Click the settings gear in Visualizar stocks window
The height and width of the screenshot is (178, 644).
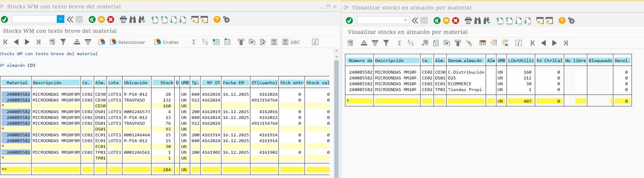coord(571,21)
